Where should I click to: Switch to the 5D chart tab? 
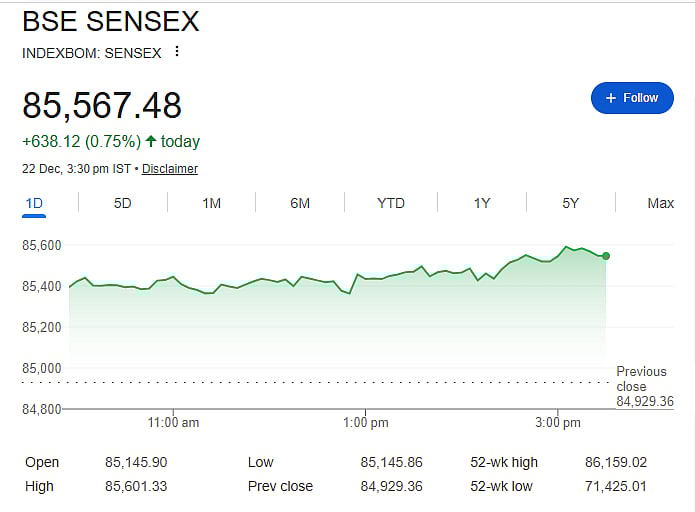(122, 203)
